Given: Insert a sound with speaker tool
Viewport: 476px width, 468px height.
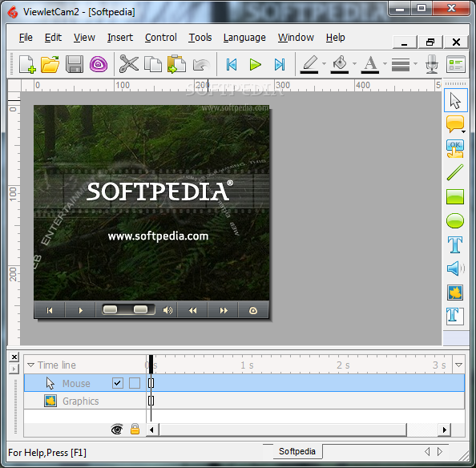Looking at the screenshot, I should tap(455, 268).
